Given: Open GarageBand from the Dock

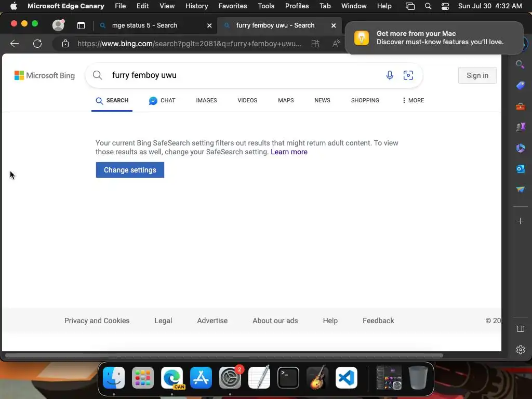Looking at the screenshot, I should [317, 378].
